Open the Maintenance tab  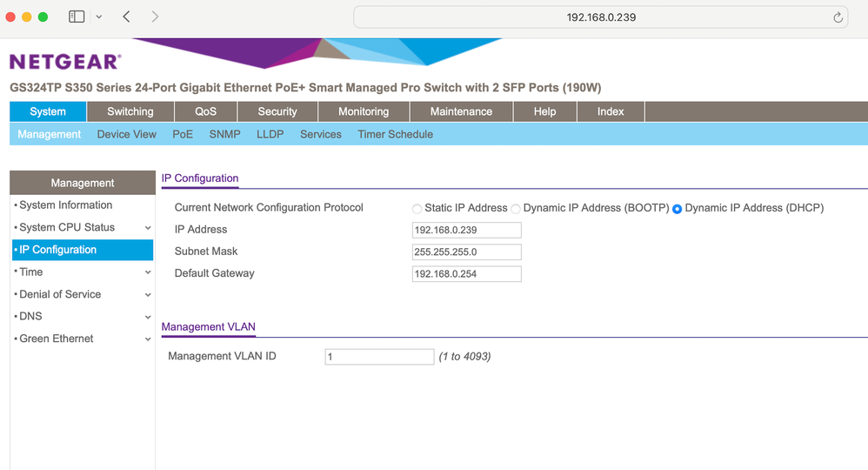click(x=461, y=111)
